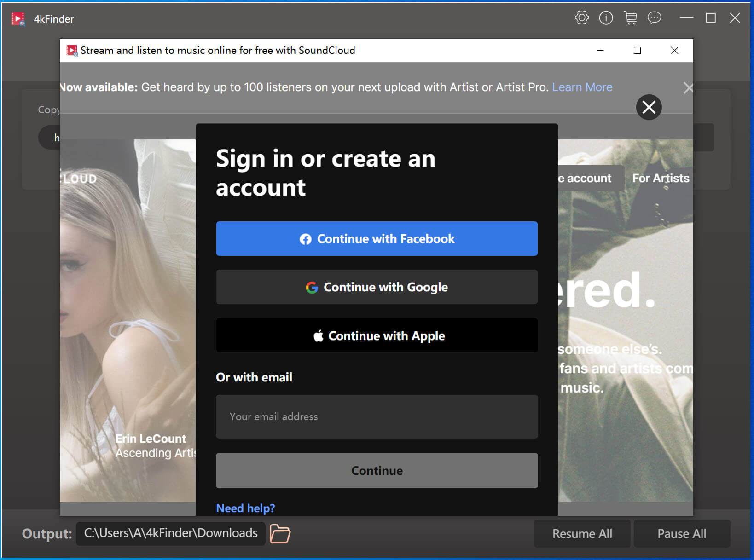Click Continue with Facebook button

[x=377, y=239]
